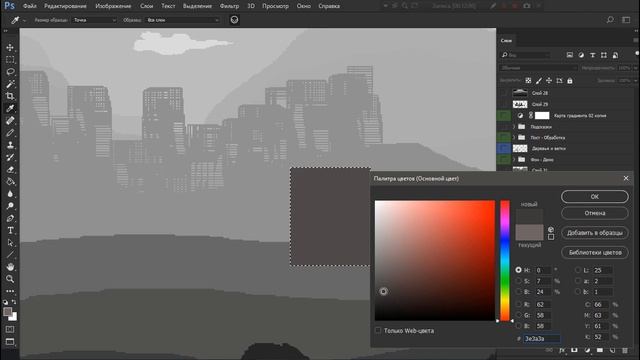The height and width of the screenshot is (360, 640).
Task: Enable the Только Web-цвета checkbox
Action: click(x=378, y=331)
